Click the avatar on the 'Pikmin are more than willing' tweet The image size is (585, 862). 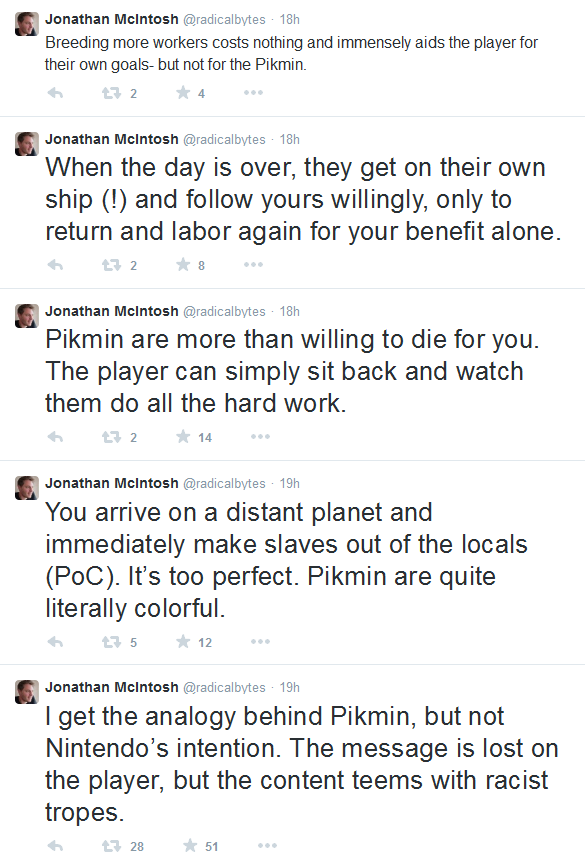[26, 316]
